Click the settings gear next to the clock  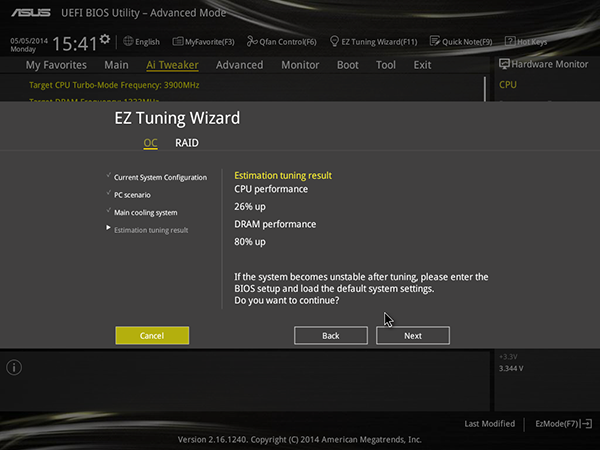click(x=105, y=39)
